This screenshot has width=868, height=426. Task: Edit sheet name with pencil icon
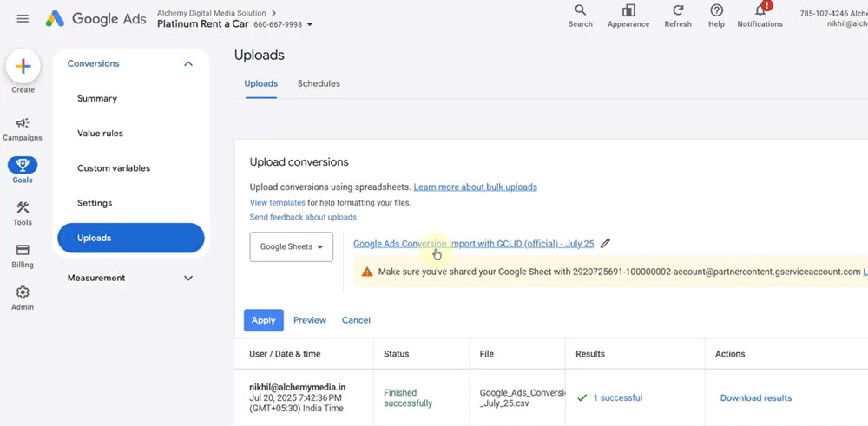605,243
